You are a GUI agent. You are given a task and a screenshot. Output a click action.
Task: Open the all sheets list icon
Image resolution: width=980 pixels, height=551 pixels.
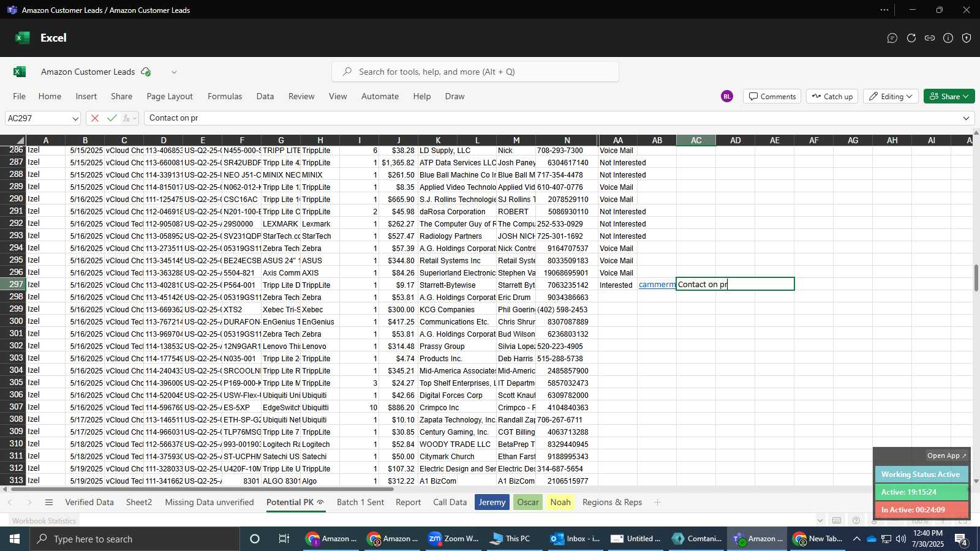point(49,502)
